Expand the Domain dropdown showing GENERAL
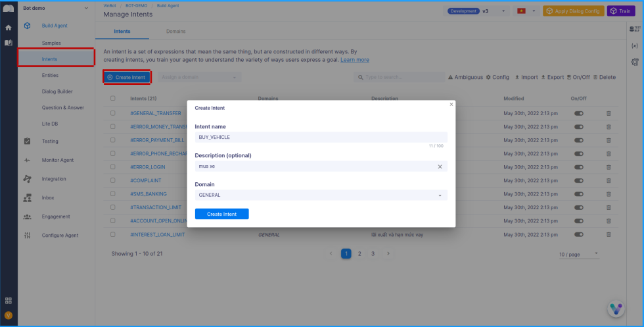 (321, 195)
